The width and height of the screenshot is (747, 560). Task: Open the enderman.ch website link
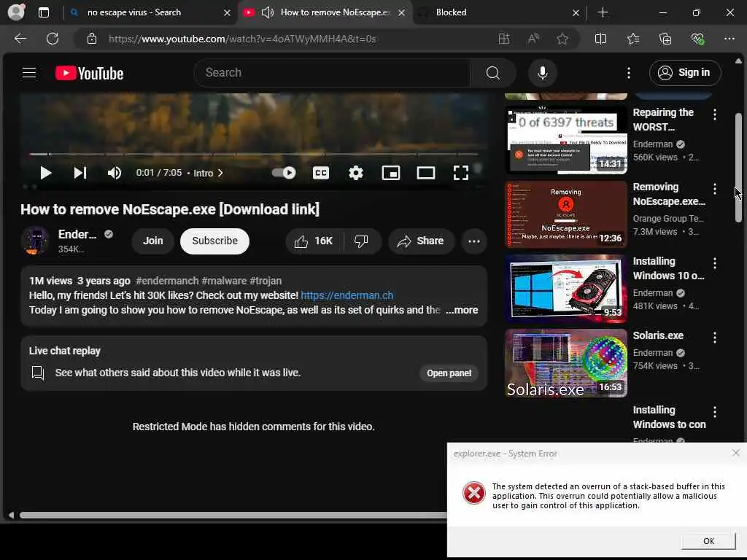pyautogui.click(x=347, y=295)
